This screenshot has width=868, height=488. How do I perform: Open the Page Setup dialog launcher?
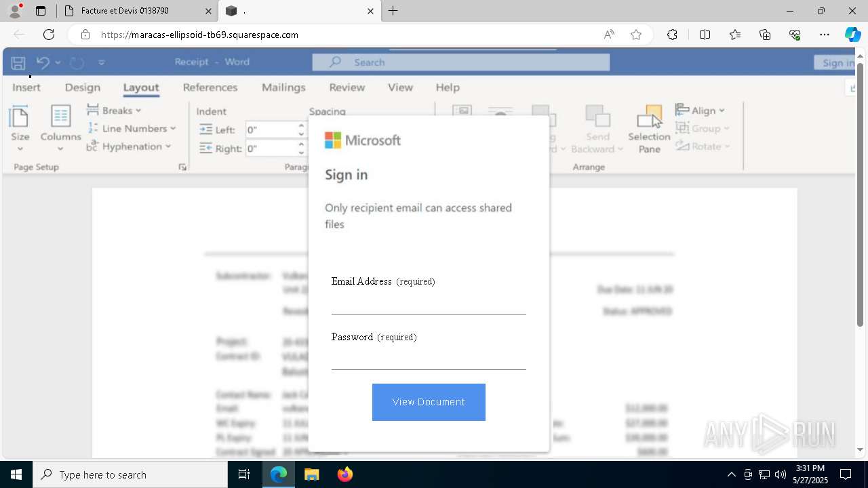click(x=182, y=167)
